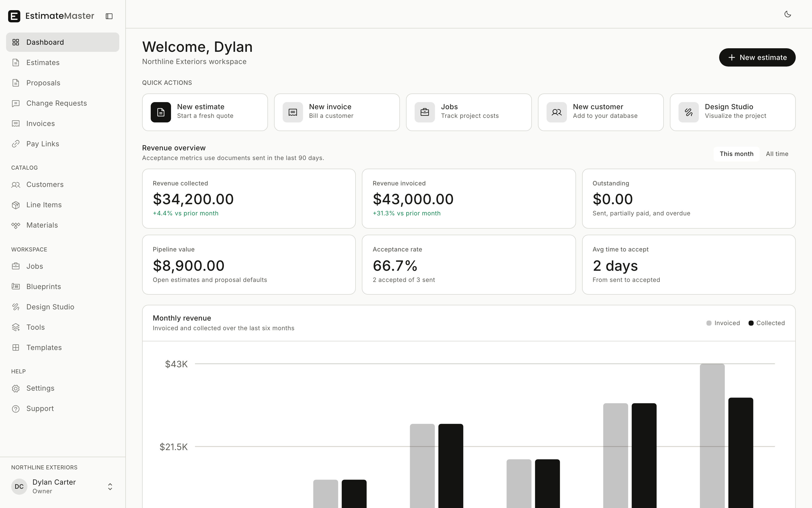Screen dimensions: 812x508
Task: Open Support in the Help section
Action: click(63, 408)
